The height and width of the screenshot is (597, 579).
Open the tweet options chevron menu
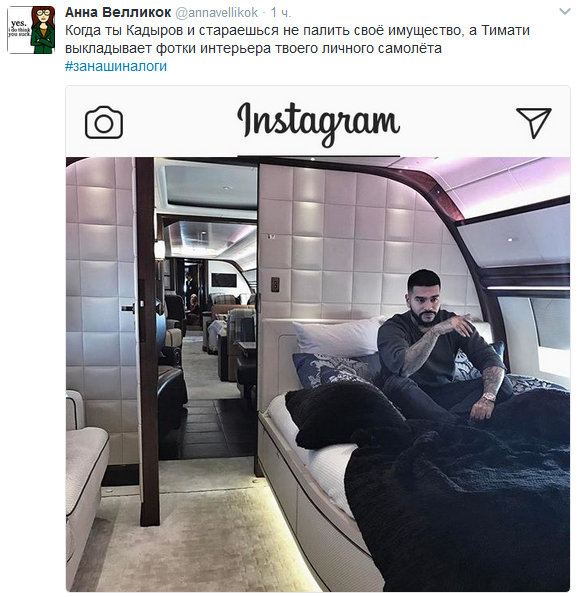click(x=565, y=11)
